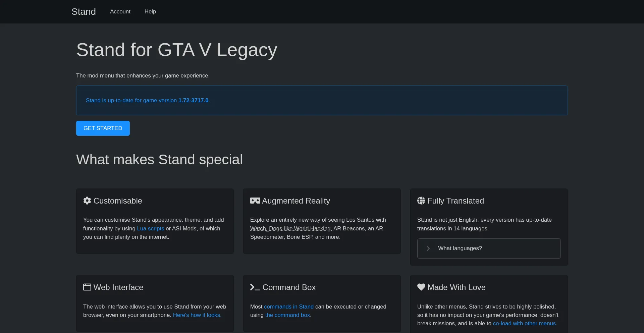Click the chevron arrow next to What languages?

click(x=428, y=248)
